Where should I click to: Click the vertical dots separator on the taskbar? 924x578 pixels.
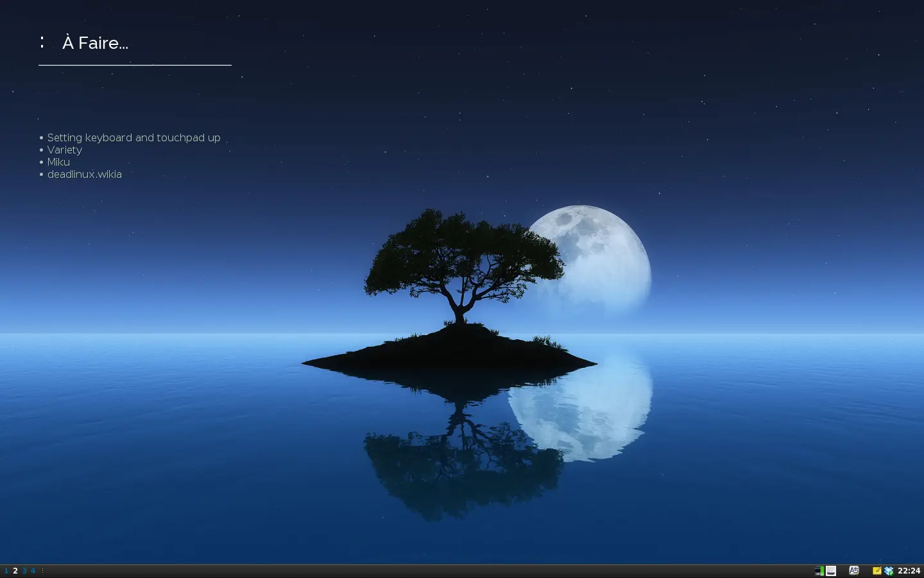(41, 570)
